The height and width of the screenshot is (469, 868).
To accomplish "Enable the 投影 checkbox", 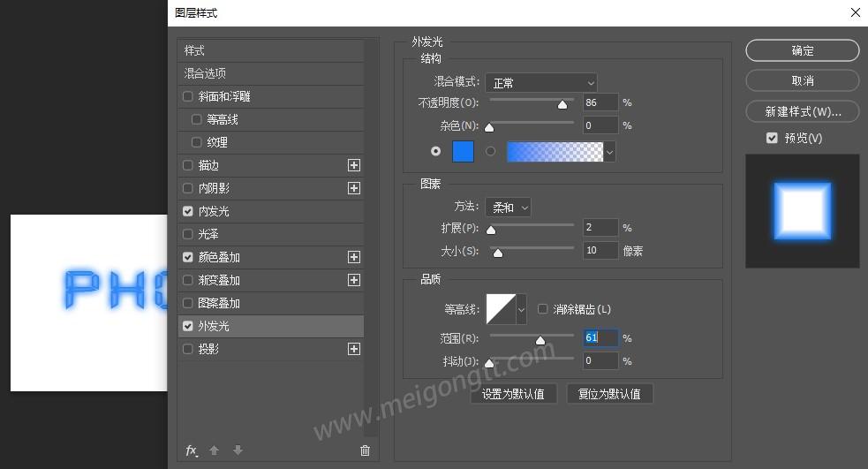I will (188, 349).
